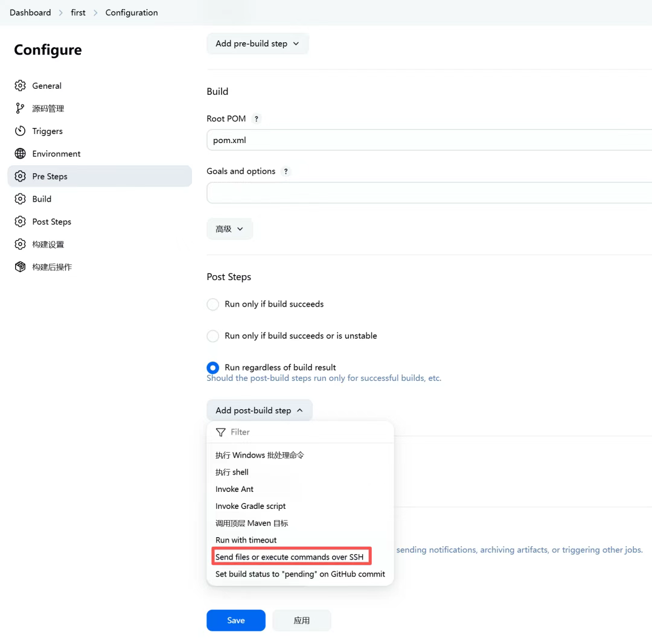Click the Save button
652x644 pixels.
click(236, 620)
